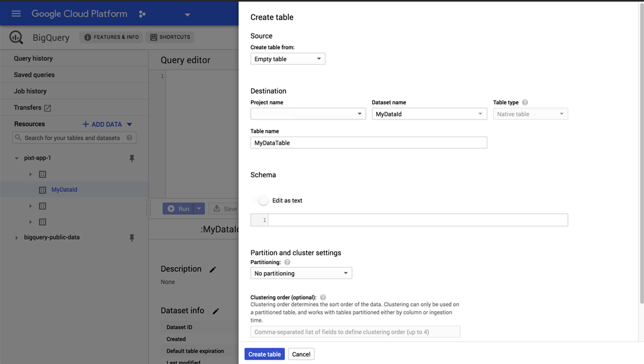Viewport: 644px width, 364px height.
Task: Select the MyDataId dataset
Action: tap(64, 190)
